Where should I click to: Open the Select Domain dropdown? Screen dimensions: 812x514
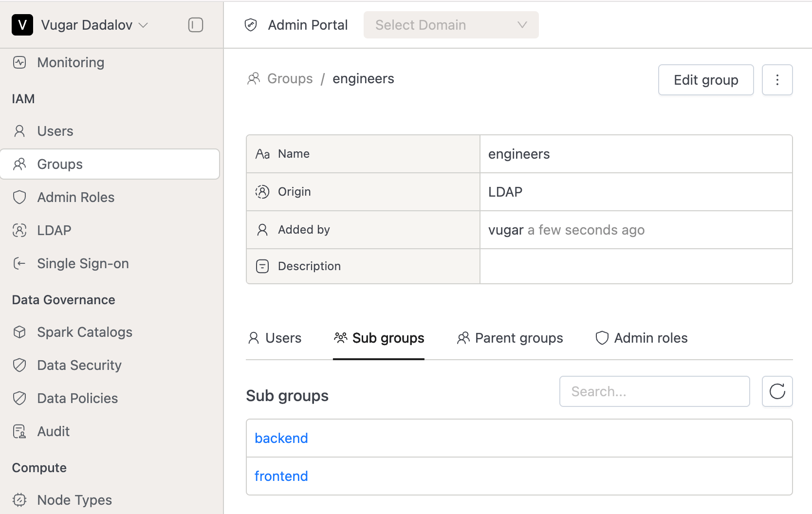[451, 25]
